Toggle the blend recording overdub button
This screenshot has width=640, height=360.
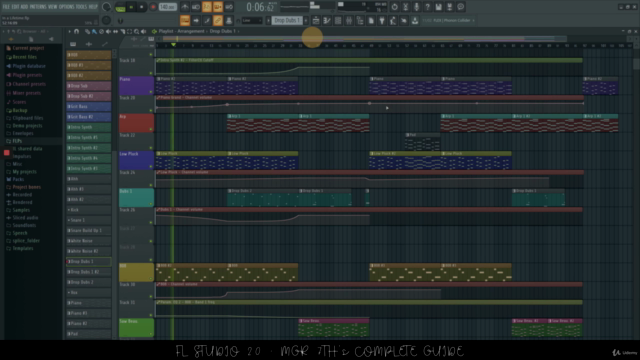click(x=218, y=7)
